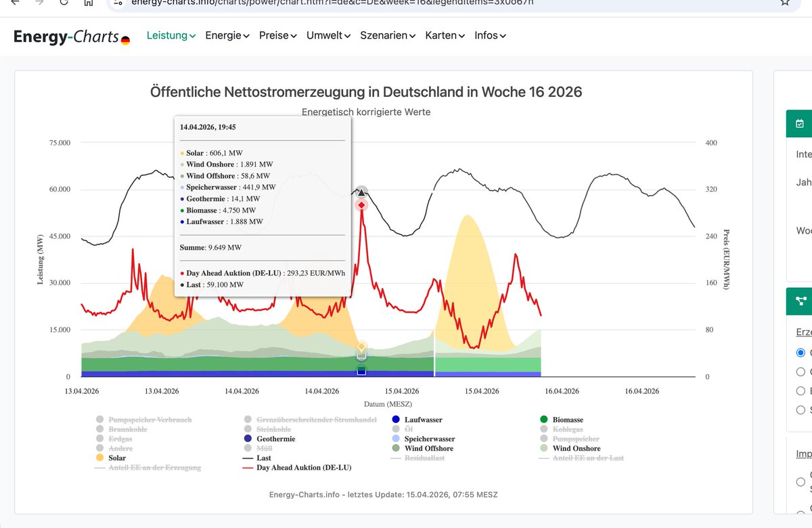This screenshot has width=812, height=528.
Task: Hide the Solar series via its legend entry
Action: click(116, 458)
